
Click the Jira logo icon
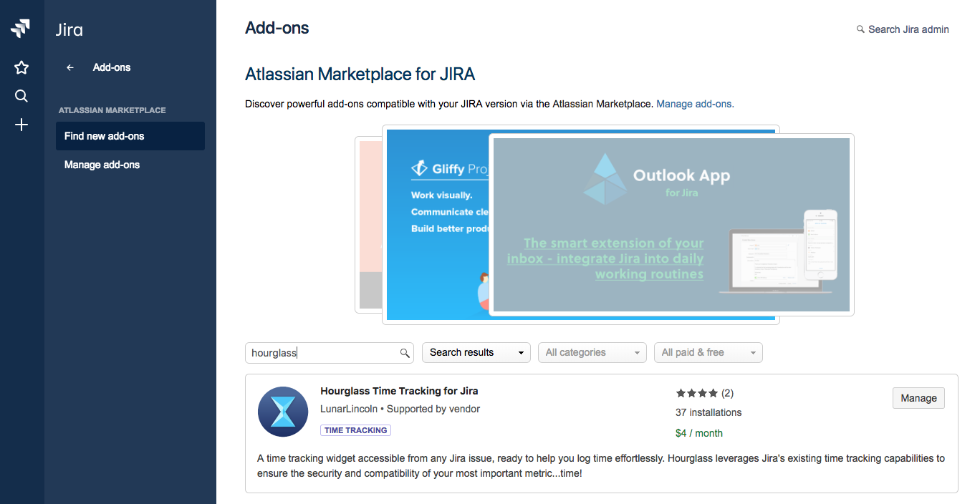pyautogui.click(x=21, y=29)
